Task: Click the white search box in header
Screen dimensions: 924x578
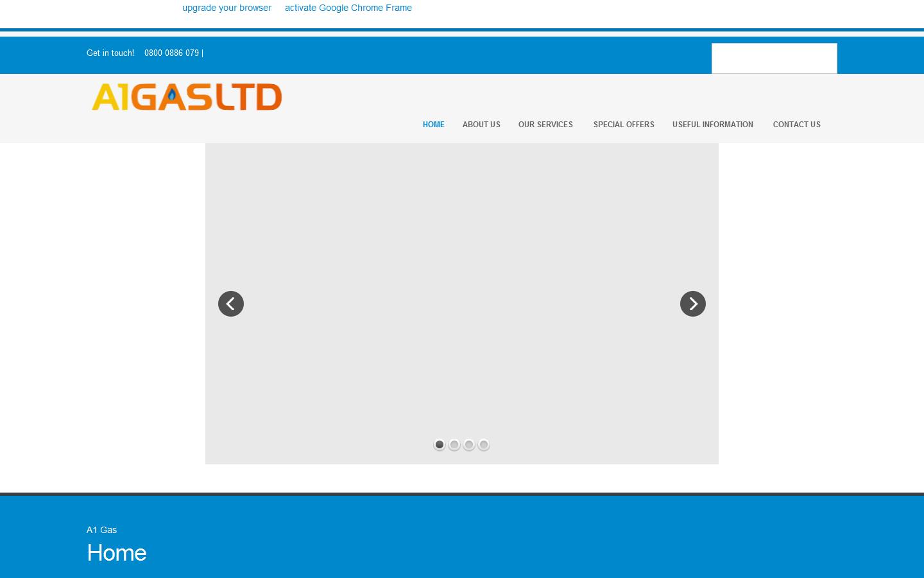Action: 774,58
